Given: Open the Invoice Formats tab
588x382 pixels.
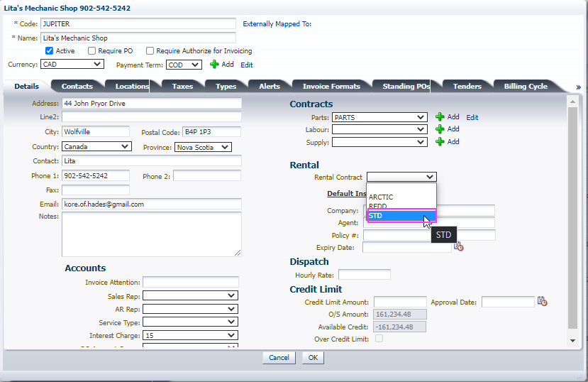Looking at the screenshot, I should click(331, 87).
